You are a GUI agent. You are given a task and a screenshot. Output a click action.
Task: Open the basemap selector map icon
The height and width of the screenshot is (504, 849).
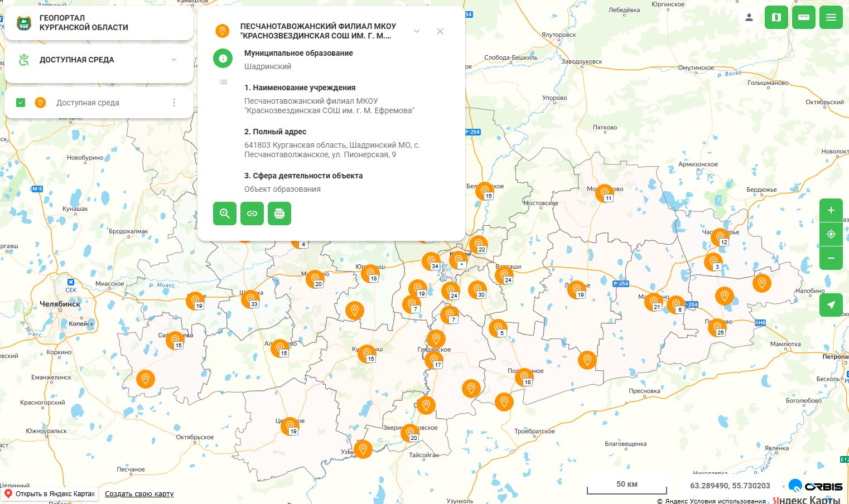point(776,18)
